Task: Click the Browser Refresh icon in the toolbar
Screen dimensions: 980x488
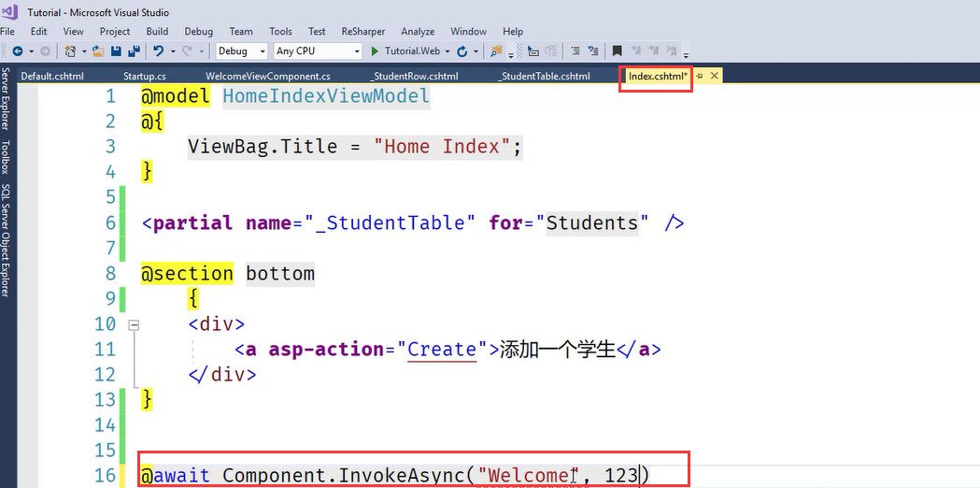Action: pyautogui.click(x=462, y=51)
